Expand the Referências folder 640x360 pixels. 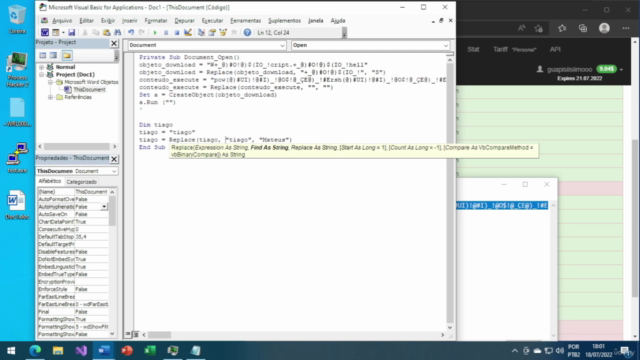click(x=50, y=97)
